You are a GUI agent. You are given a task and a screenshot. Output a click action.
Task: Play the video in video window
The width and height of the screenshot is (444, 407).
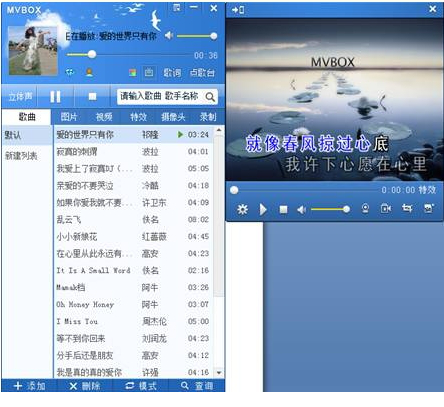click(x=263, y=209)
